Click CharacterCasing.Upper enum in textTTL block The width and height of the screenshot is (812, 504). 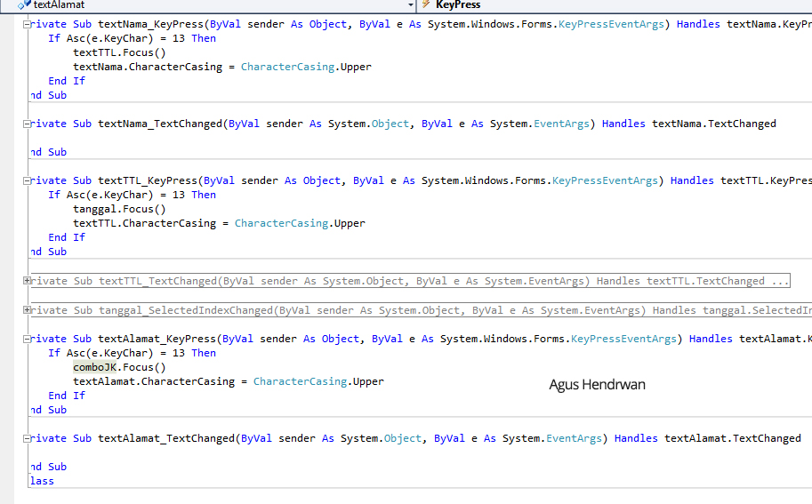pos(300,223)
